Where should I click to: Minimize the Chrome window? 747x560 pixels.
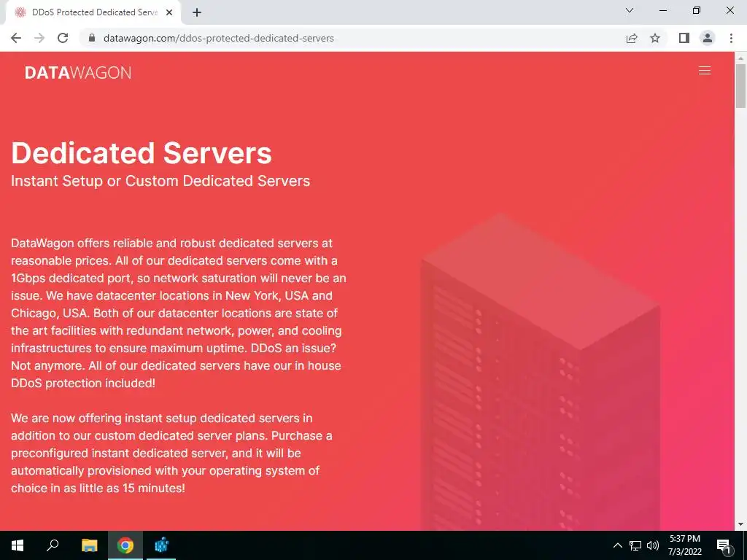click(662, 10)
